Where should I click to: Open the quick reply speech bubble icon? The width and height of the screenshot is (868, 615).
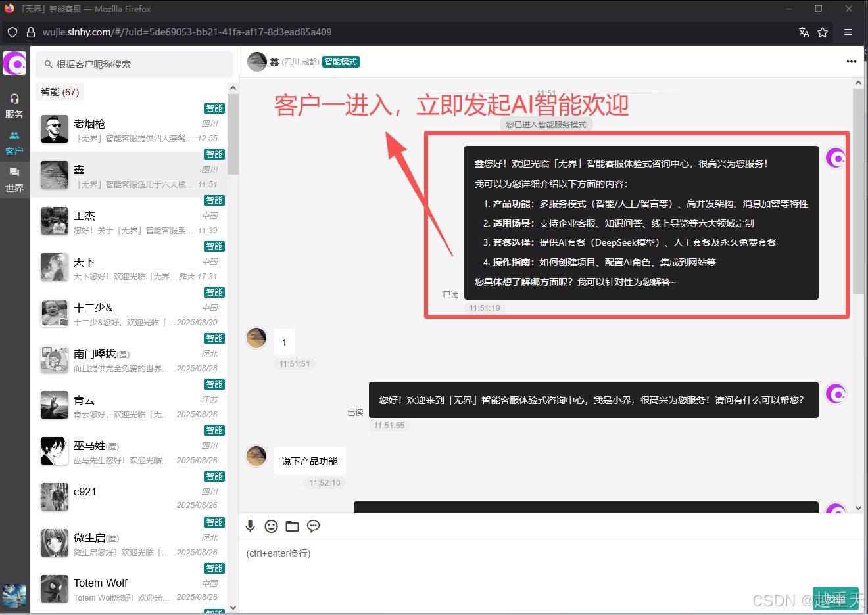pyautogui.click(x=314, y=526)
